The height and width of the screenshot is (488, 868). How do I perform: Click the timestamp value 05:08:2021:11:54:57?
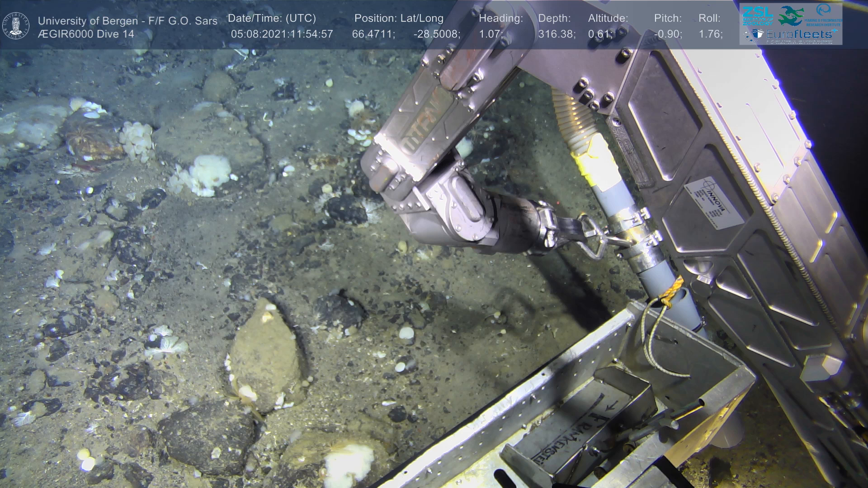[x=282, y=34]
